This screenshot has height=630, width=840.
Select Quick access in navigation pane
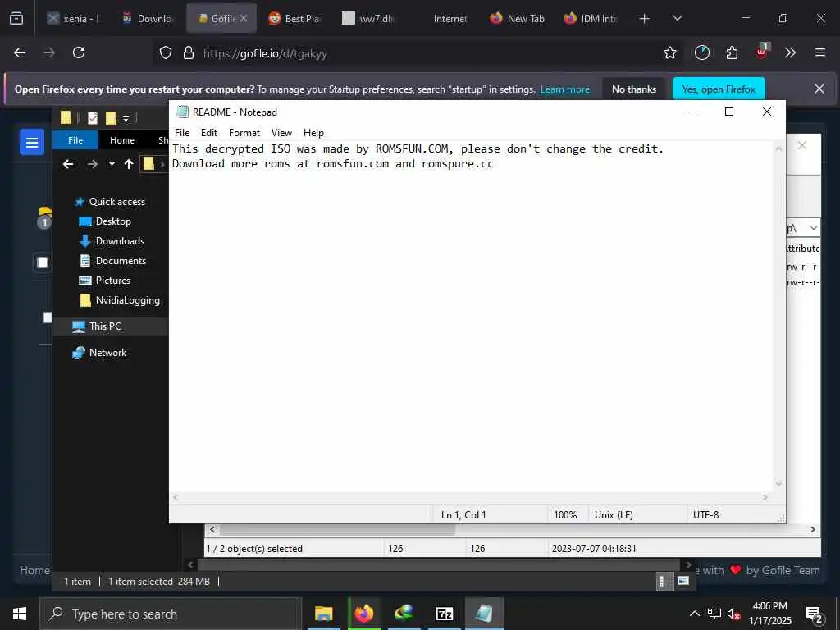116,202
